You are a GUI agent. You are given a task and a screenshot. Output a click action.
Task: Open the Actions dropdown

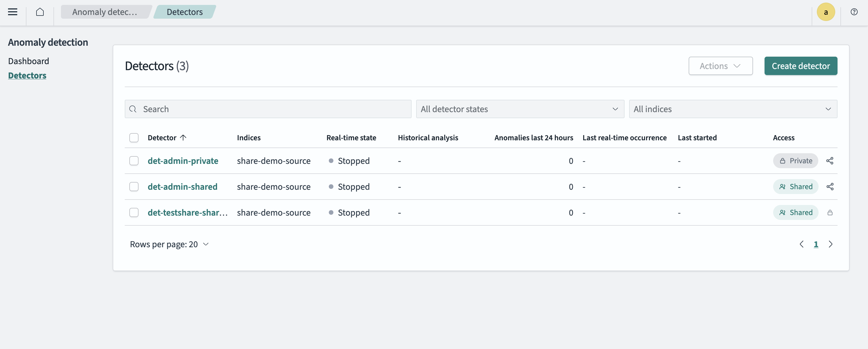[x=721, y=66]
